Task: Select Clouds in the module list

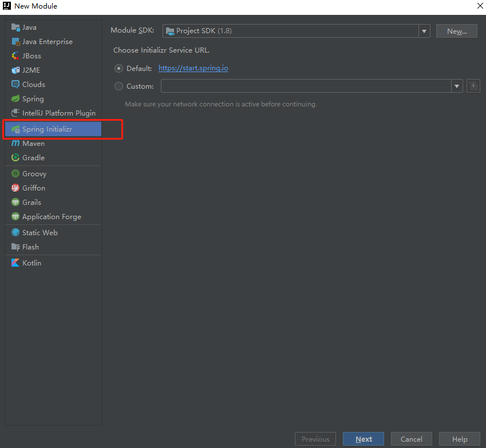Action: 53,84
